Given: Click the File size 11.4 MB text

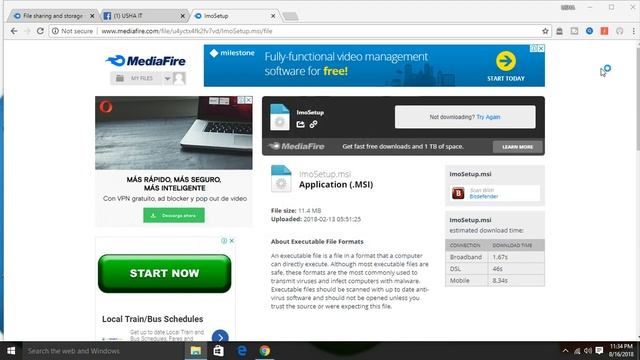Looking at the screenshot, I should click(x=296, y=211).
